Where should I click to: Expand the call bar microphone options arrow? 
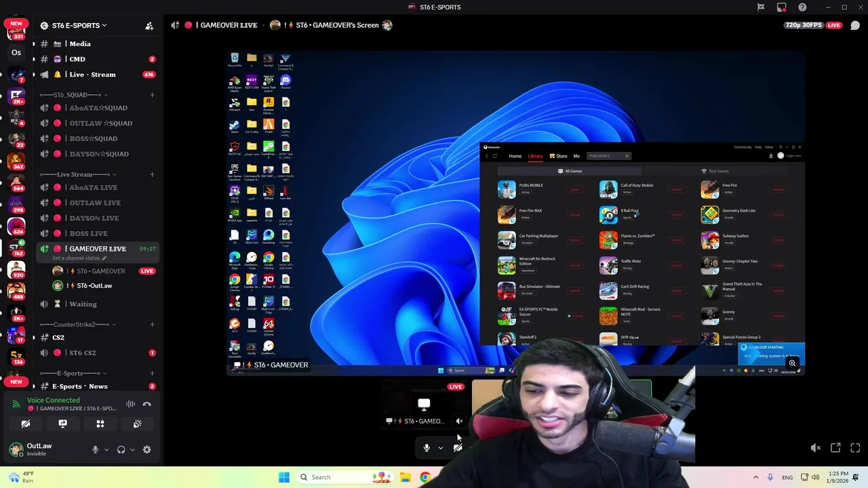pyautogui.click(x=441, y=447)
